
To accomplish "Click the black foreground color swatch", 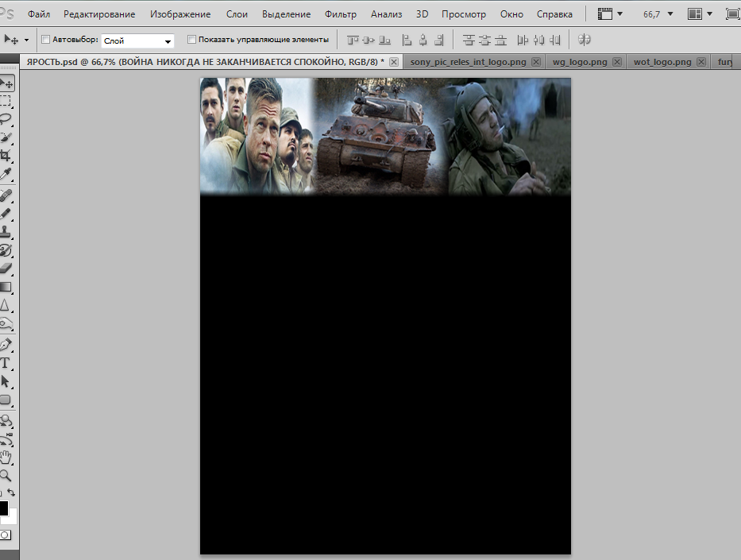I will coord(3,508).
